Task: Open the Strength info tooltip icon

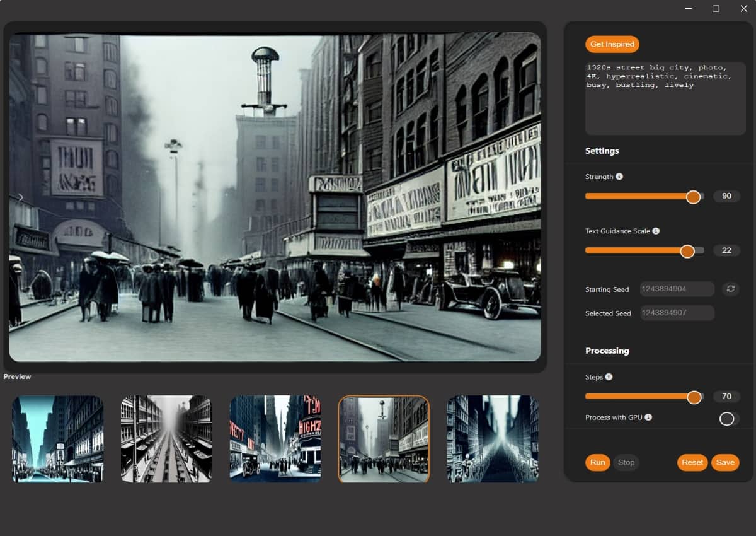Action: pos(619,177)
